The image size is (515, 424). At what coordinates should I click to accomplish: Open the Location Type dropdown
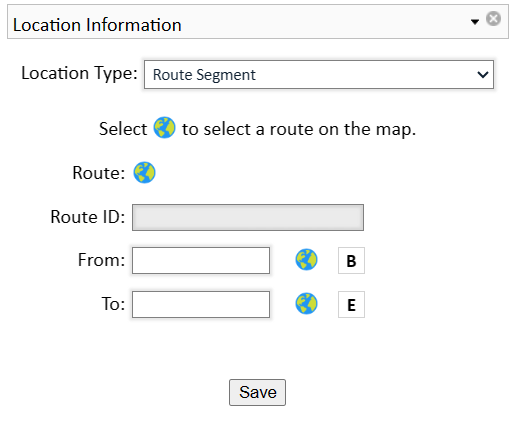(319, 74)
